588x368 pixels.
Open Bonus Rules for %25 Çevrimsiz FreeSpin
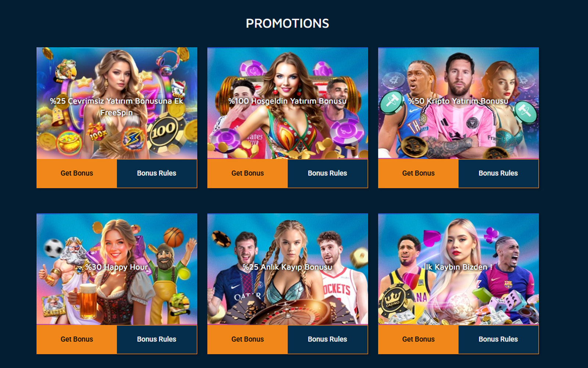click(x=157, y=173)
